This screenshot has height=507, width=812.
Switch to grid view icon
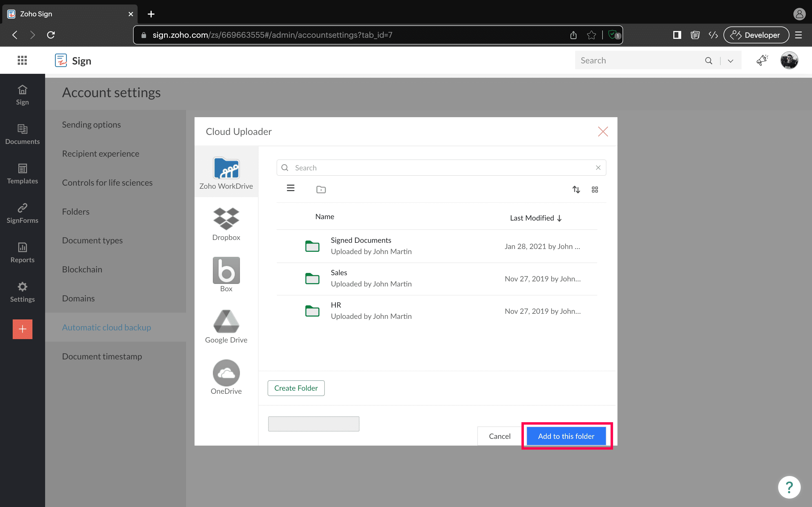click(x=595, y=190)
